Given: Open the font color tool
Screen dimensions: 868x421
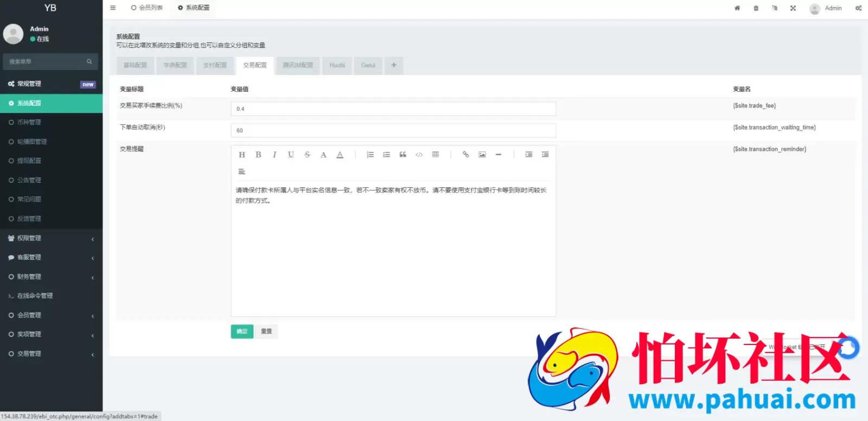Looking at the screenshot, I should click(x=323, y=155).
